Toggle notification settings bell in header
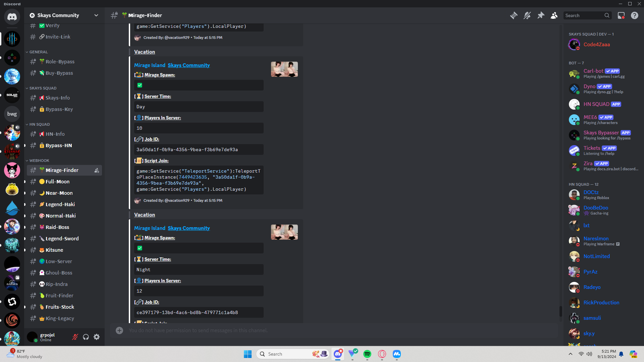Image resolution: width=644 pixels, height=362 pixels. (527, 15)
